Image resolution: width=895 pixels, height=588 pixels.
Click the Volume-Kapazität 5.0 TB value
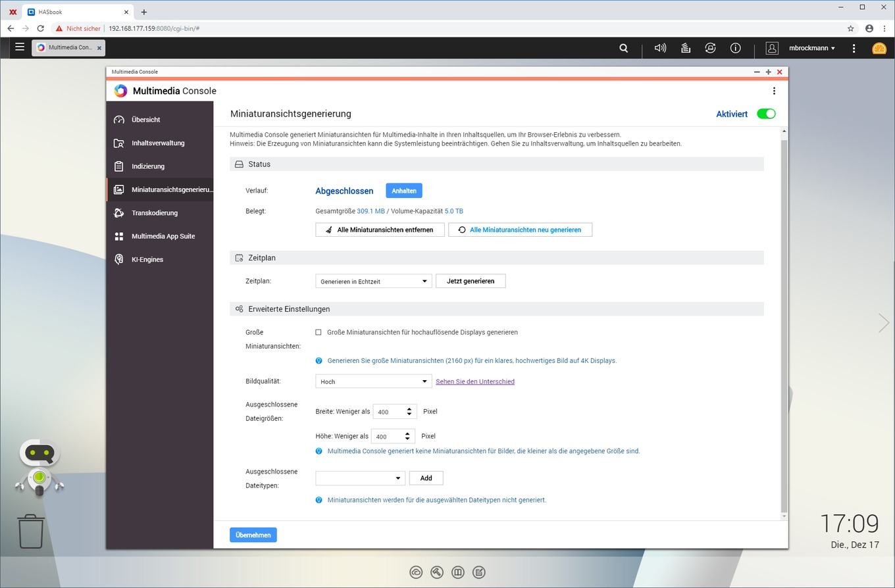(x=453, y=211)
